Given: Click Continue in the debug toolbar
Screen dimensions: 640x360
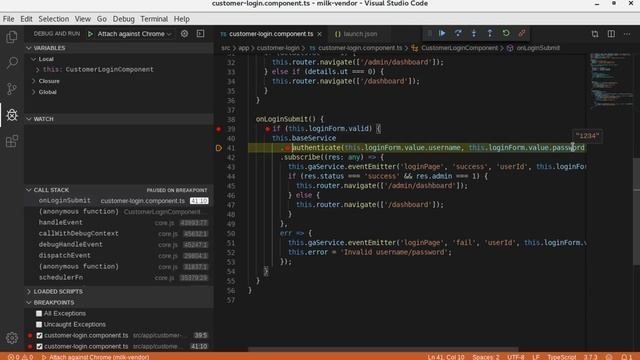Looking at the screenshot, I should 442,33.
